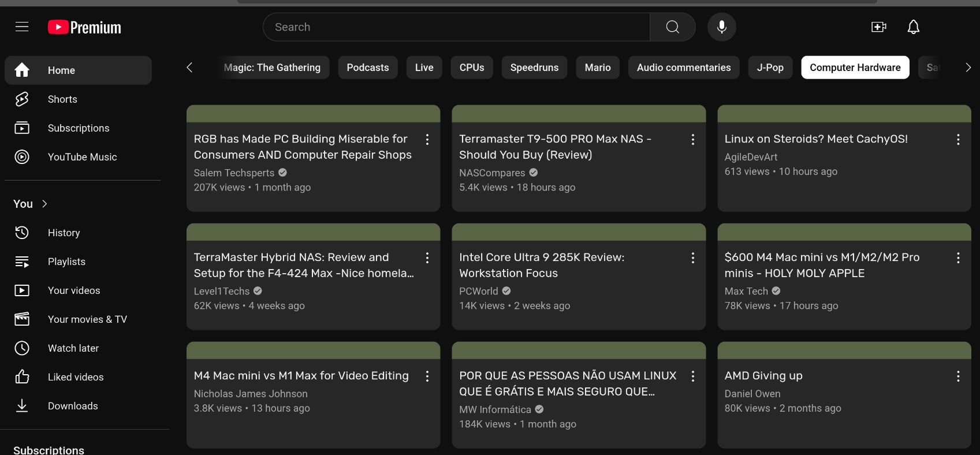Click the Your movies & TV icon
This screenshot has height=455, width=980.
click(22, 319)
